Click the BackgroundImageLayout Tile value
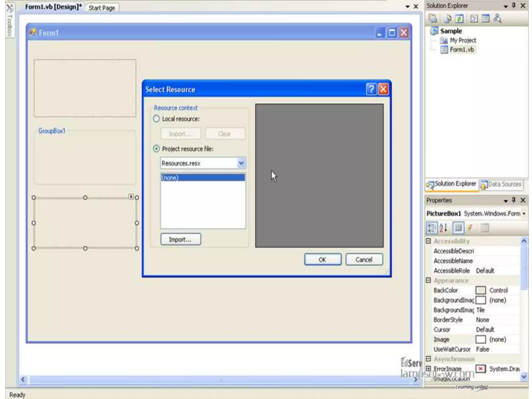The height and width of the screenshot is (399, 532). [480, 310]
